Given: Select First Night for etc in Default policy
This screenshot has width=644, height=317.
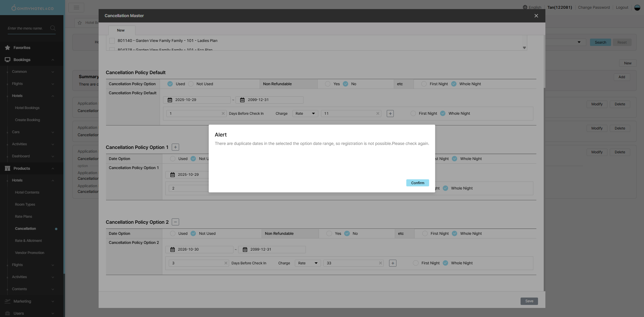Looking at the screenshot, I should coord(424,84).
